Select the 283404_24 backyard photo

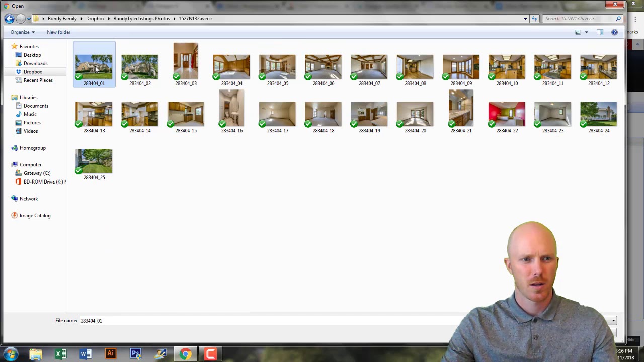pos(598,114)
